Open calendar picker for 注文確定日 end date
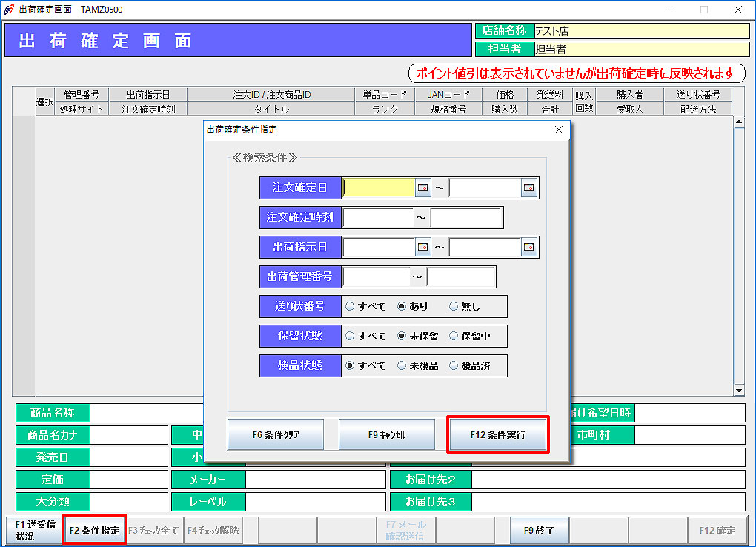 pos(529,188)
